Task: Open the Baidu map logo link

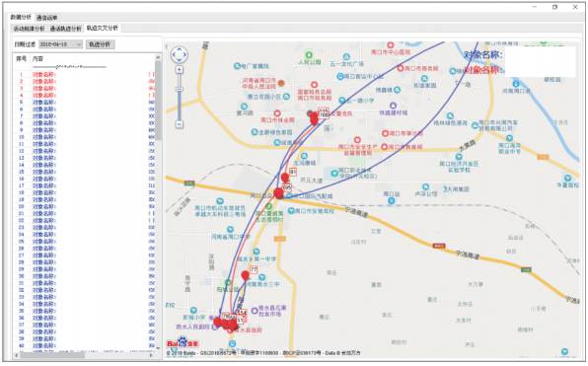Action: [x=183, y=343]
